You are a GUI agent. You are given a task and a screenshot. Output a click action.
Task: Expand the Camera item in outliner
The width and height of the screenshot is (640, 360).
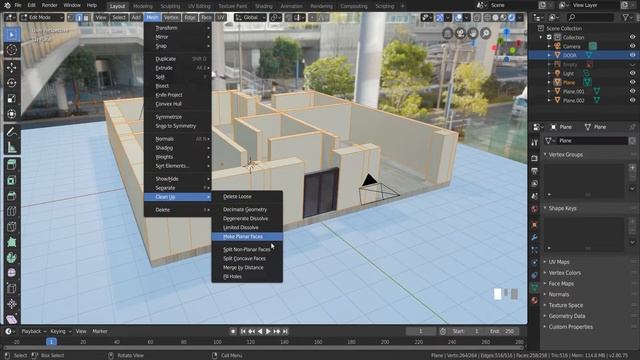pos(549,46)
